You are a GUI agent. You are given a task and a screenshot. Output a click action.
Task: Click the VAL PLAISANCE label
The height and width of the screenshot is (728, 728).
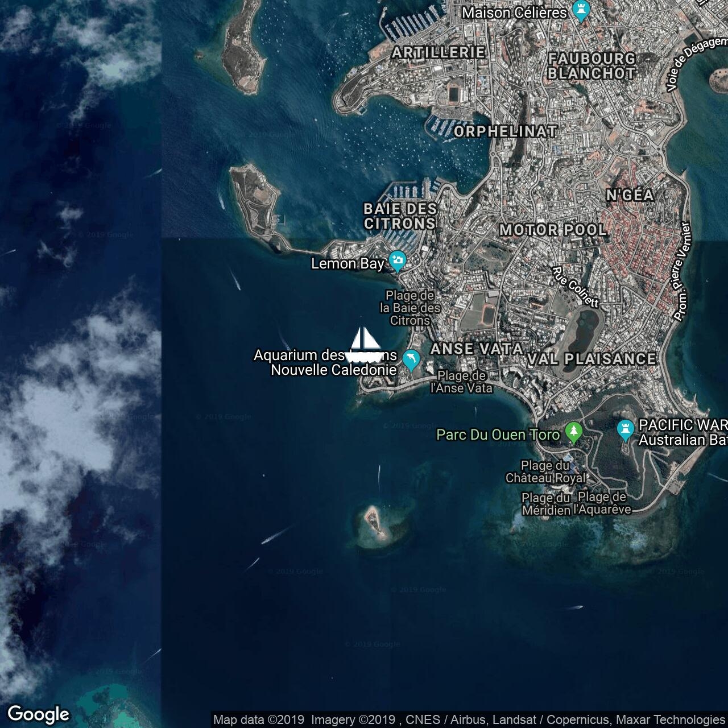pos(591,359)
